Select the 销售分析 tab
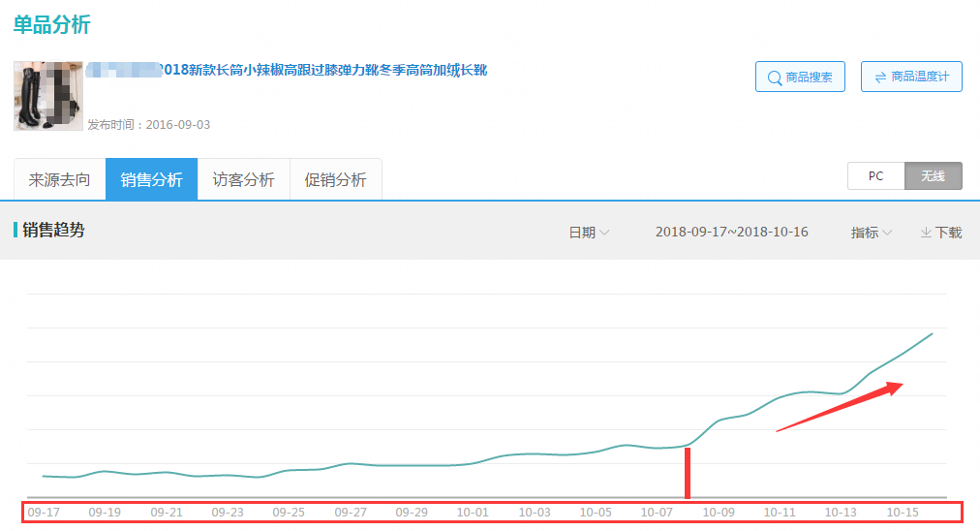This screenshot has width=980, height=531. click(x=151, y=179)
